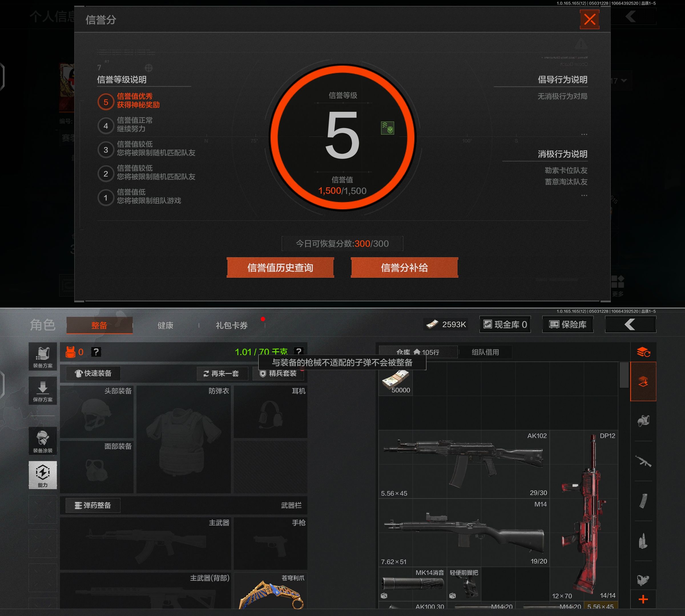Filter warehouse by ammunition icon
Screen dimensions: 685x616
643,541
